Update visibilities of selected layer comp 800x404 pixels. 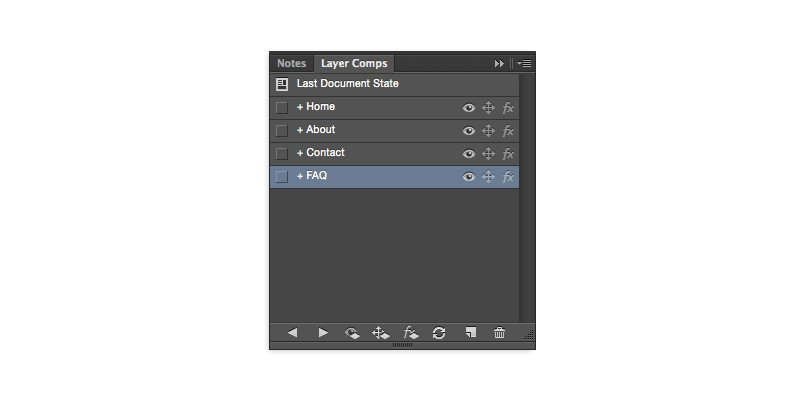[x=352, y=333]
